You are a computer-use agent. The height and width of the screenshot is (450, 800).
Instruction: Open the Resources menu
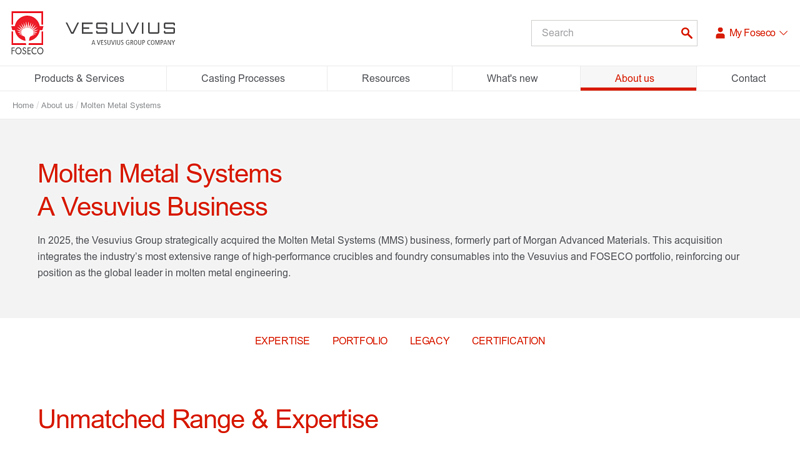386,79
